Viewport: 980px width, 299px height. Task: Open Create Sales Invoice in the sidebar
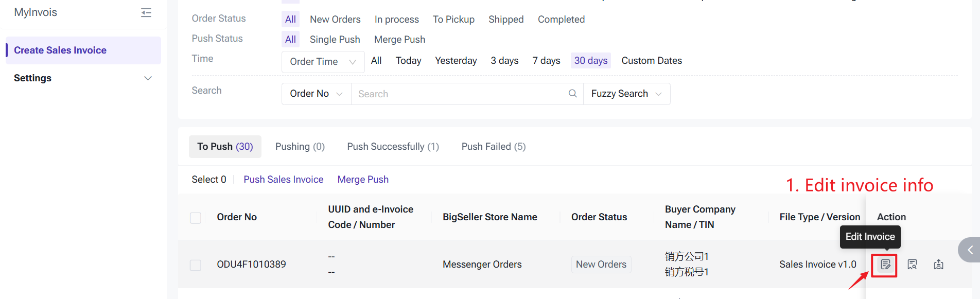[60, 50]
